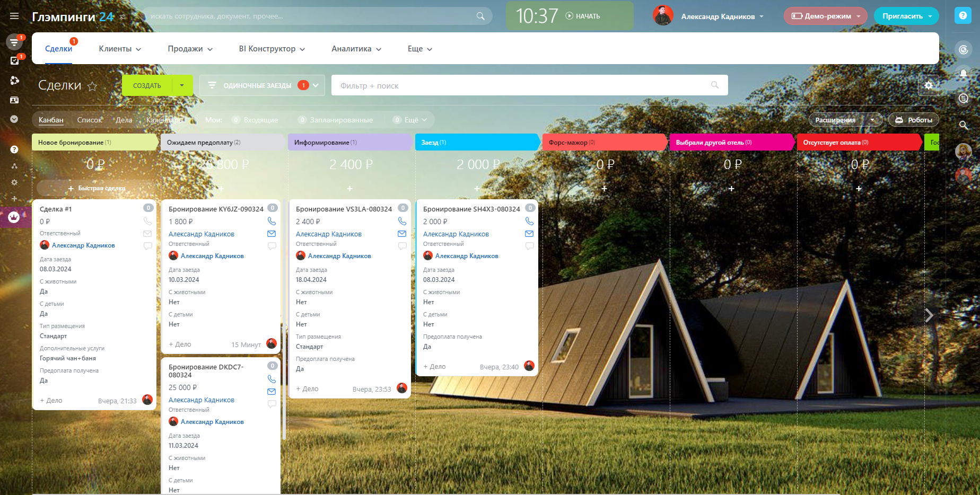The image size is (980, 495).
Task: Expand hidden items with left sidebar chevron circle
Action: [x=14, y=119]
